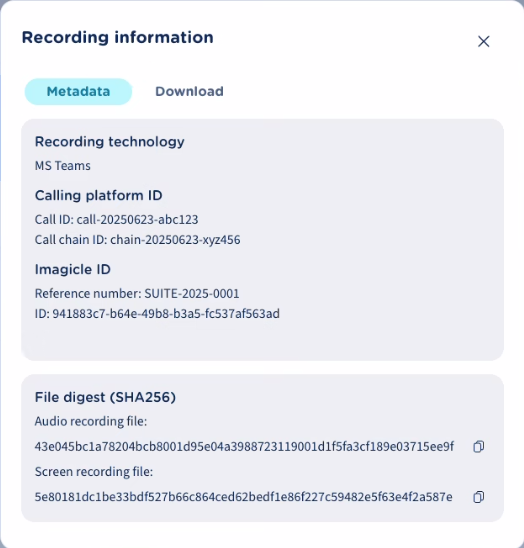The width and height of the screenshot is (524, 548).
Task: Click the Screen recording file label
Action: click(94, 472)
